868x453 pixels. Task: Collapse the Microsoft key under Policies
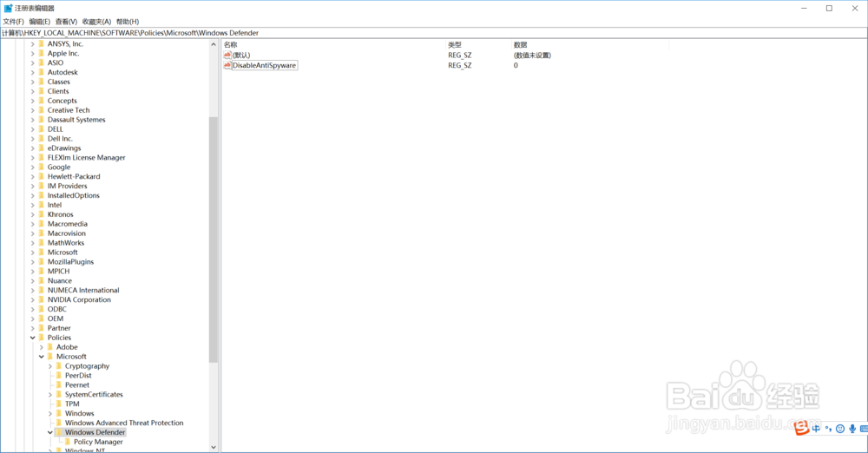click(x=42, y=357)
